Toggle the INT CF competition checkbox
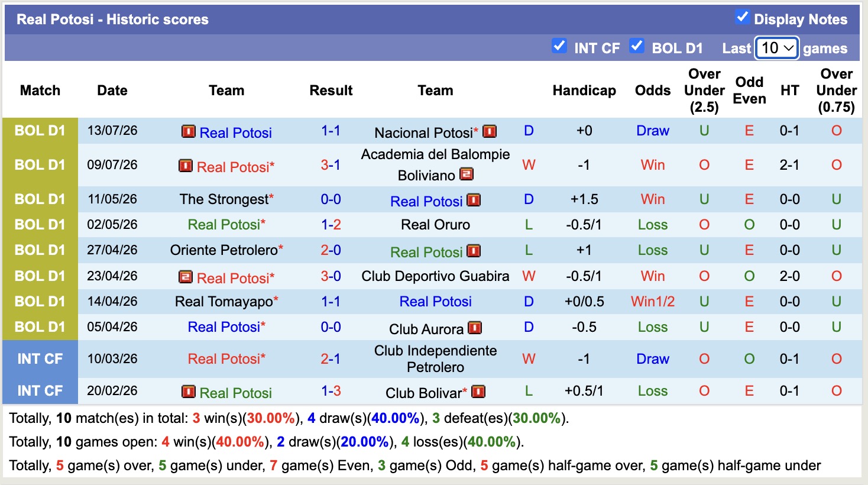Screen dimensions: 868x485 click(559, 46)
